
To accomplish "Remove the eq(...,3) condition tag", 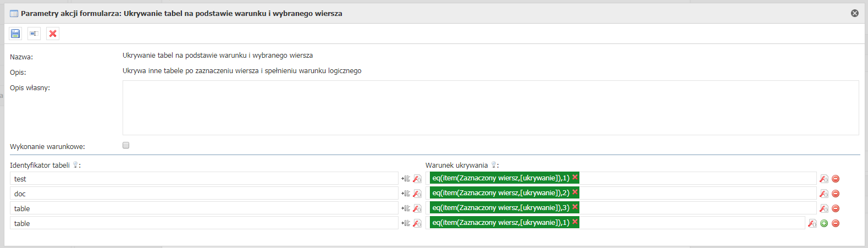I will [x=575, y=207].
